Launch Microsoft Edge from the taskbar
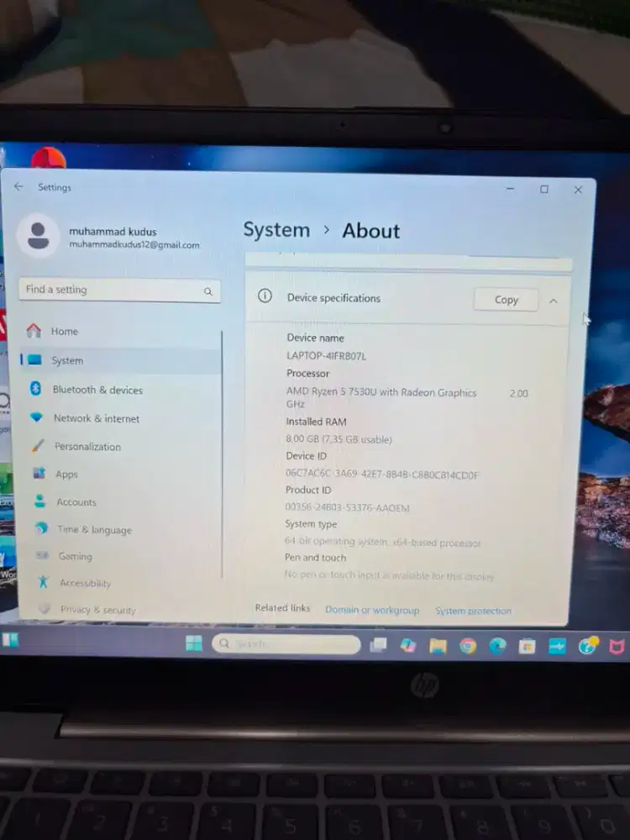Viewport: 630px width, 840px height. click(x=497, y=647)
